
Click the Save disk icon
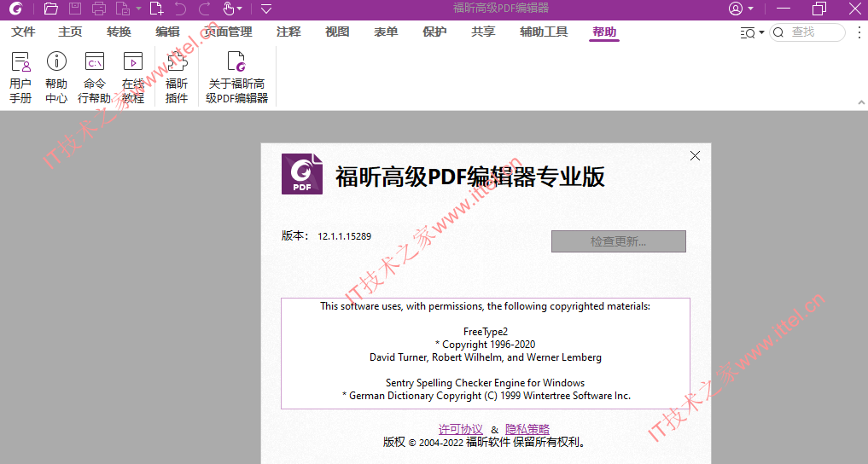(75, 9)
